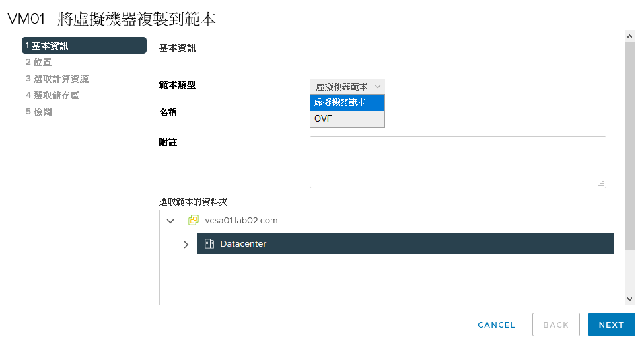Go to step 4 選取儲存區

click(53, 95)
